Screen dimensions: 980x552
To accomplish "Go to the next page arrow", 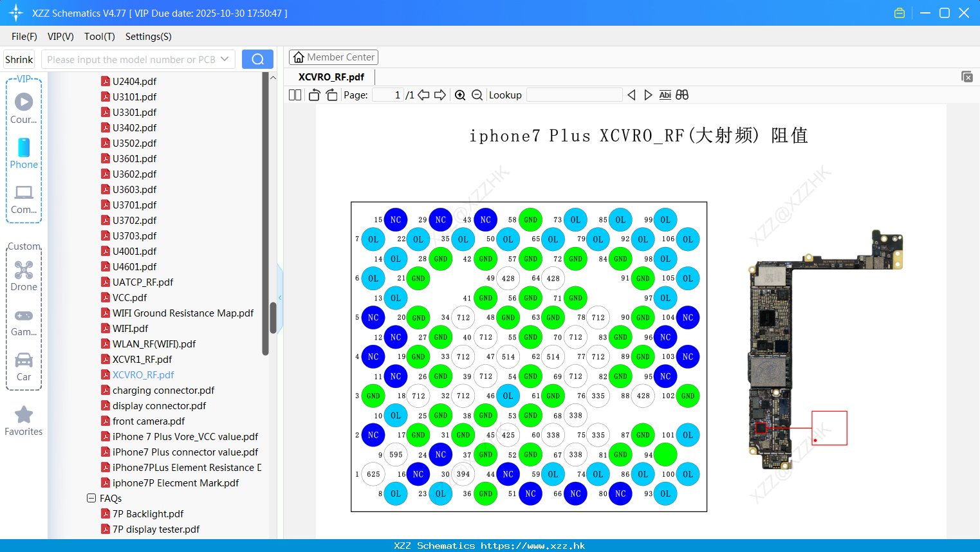I will tap(440, 95).
